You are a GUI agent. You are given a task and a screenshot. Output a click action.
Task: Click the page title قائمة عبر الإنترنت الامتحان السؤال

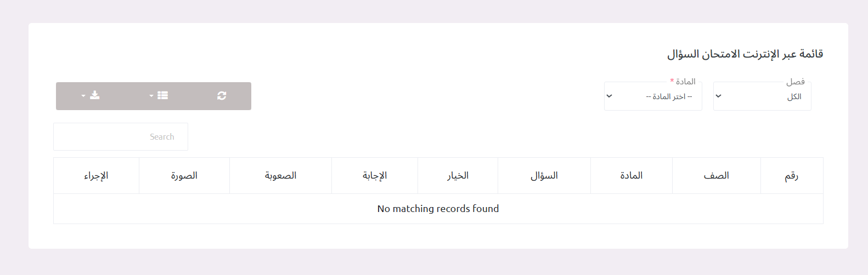(x=745, y=54)
